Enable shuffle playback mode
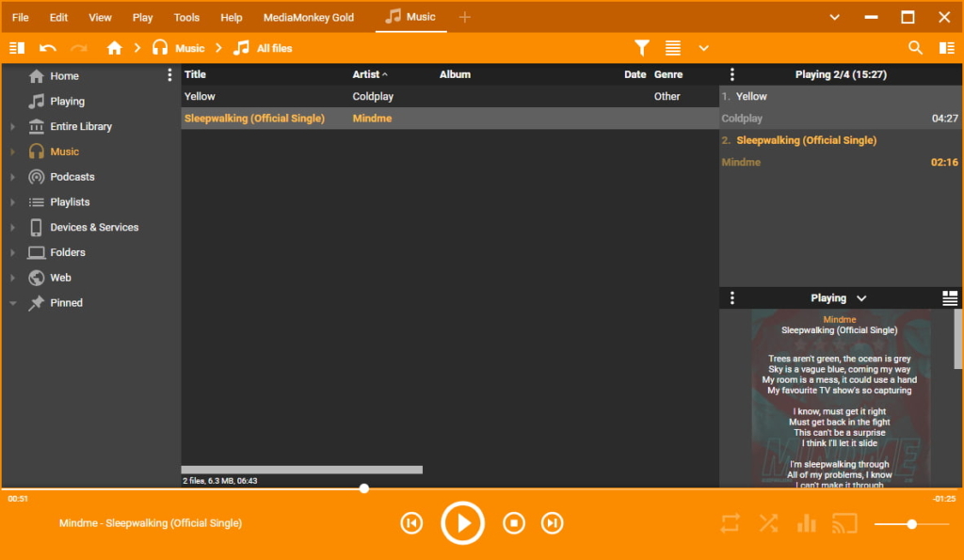 tap(768, 523)
